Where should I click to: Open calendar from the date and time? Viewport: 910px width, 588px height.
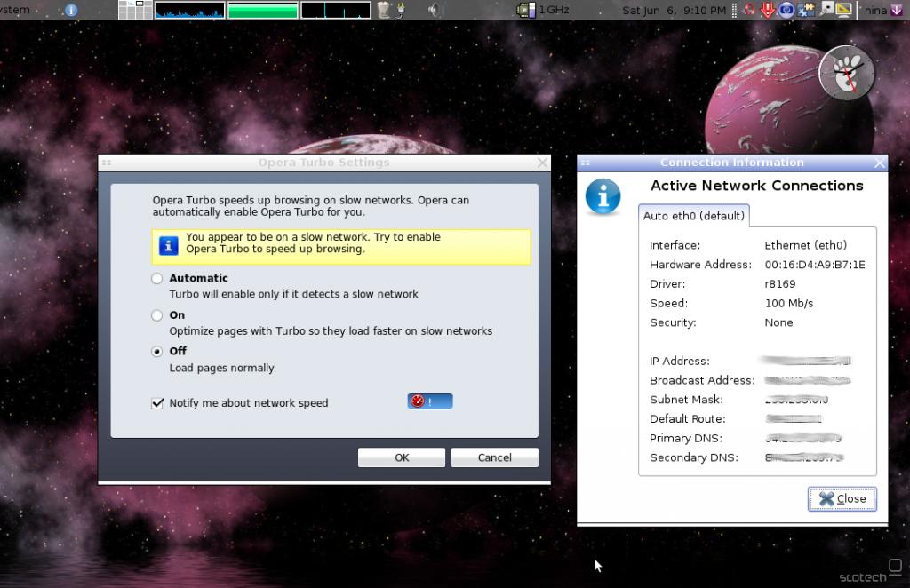(674, 11)
